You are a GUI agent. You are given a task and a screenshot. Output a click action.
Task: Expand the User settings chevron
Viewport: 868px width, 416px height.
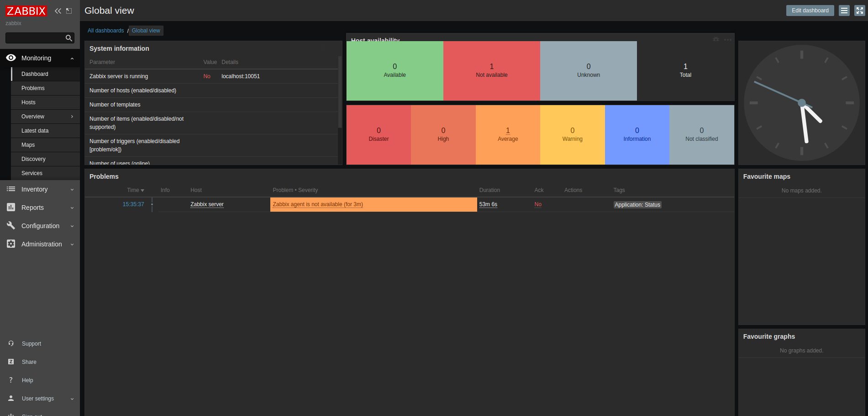point(72,399)
